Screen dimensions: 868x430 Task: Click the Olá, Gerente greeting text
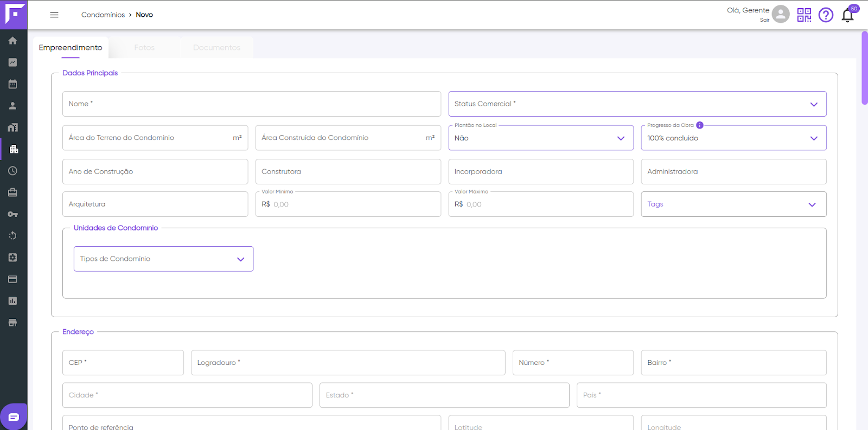pos(748,10)
